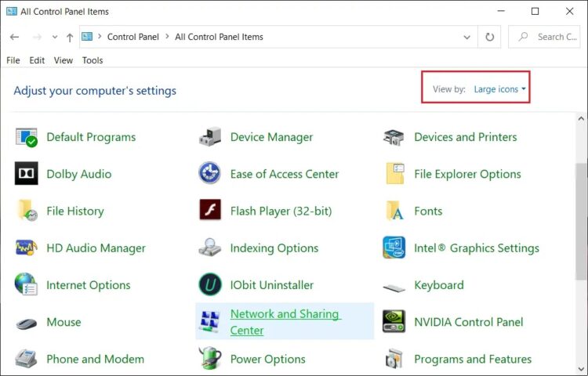This screenshot has height=376, width=588.
Task: Open the Programs and Features link
Action: click(x=473, y=359)
